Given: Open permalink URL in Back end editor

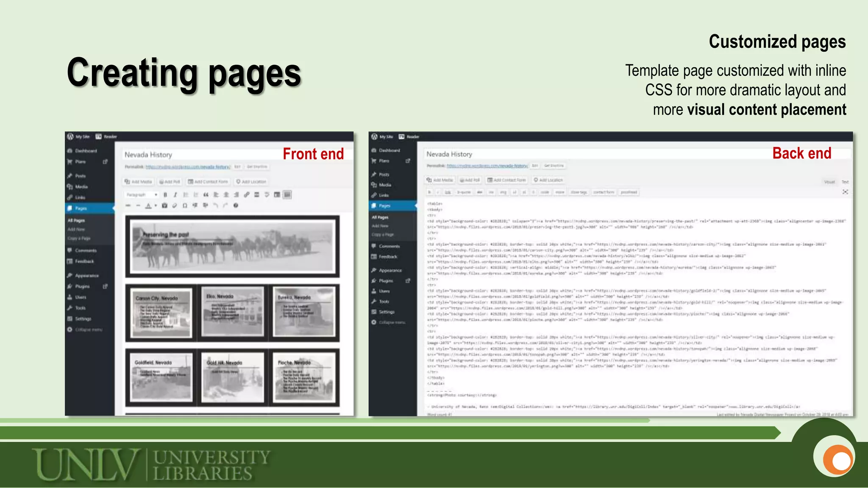Looking at the screenshot, I should pos(487,166).
